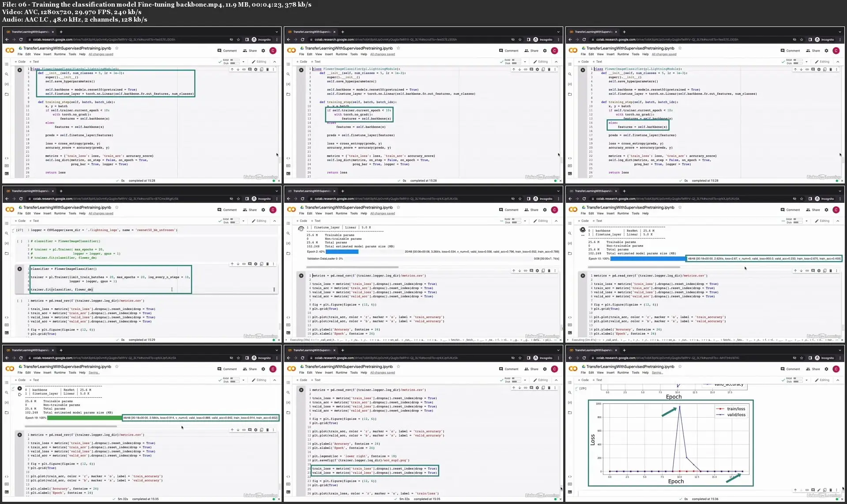This screenshot has height=504, width=847.
Task: Open cell editor settings gear in the CSVLogger frame
Action: [x=256, y=264]
